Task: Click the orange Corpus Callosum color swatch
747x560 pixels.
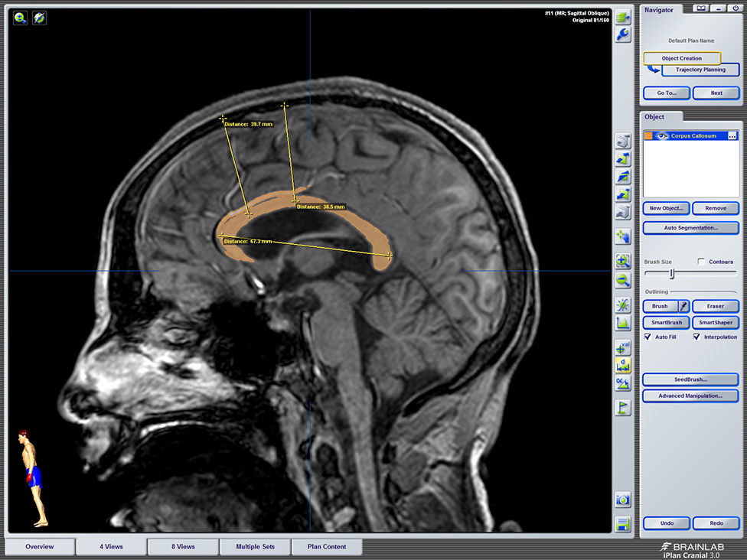Action: click(648, 136)
